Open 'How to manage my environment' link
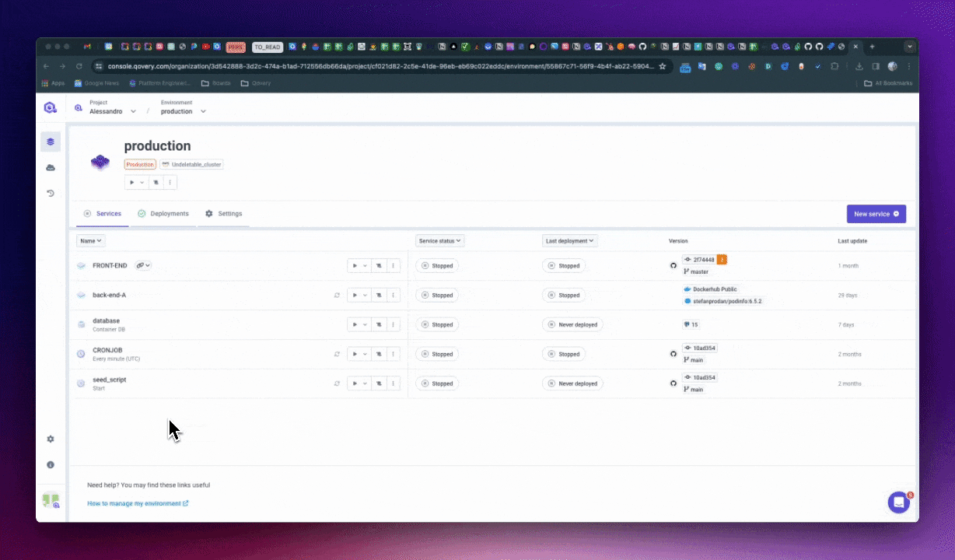 (138, 503)
